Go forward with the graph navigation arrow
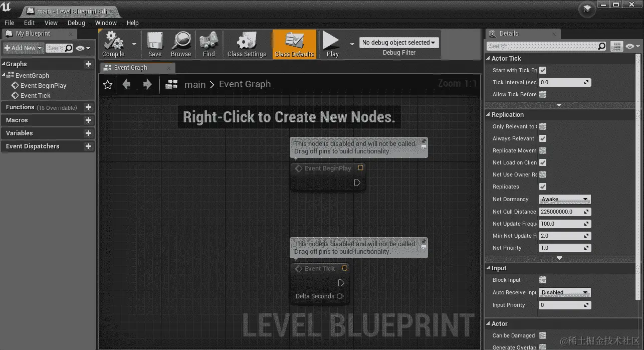The height and width of the screenshot is (350, 644). [147, 84]
